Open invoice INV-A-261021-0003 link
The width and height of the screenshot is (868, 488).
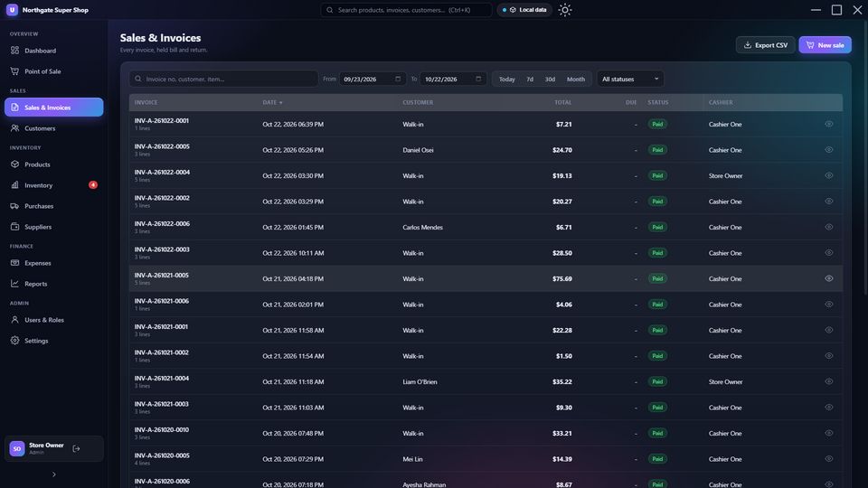[161, 404]
